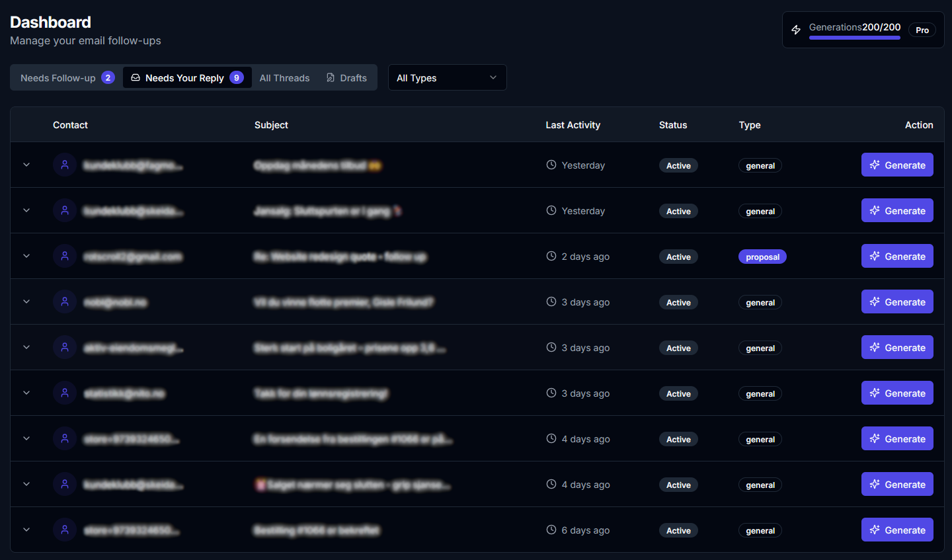
Task: Click the contact avatar icon in the first row
Action: click(x=64, y=164)
